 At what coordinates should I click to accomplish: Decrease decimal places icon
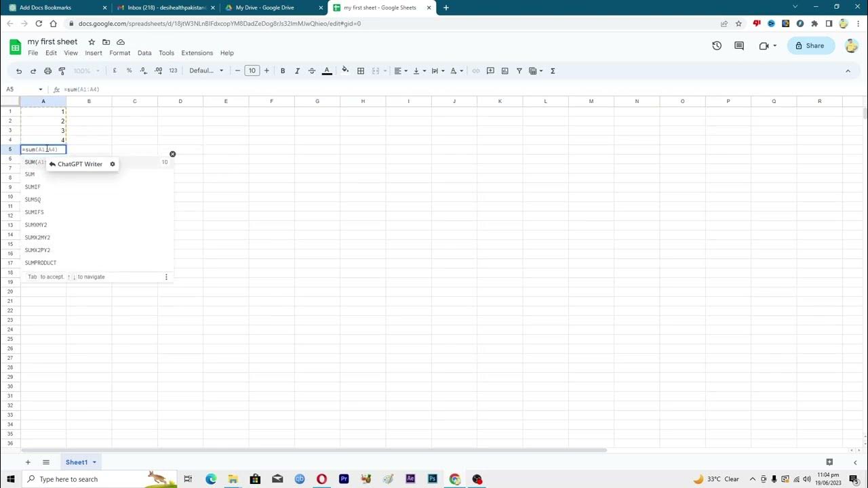[x=143, y=70]
